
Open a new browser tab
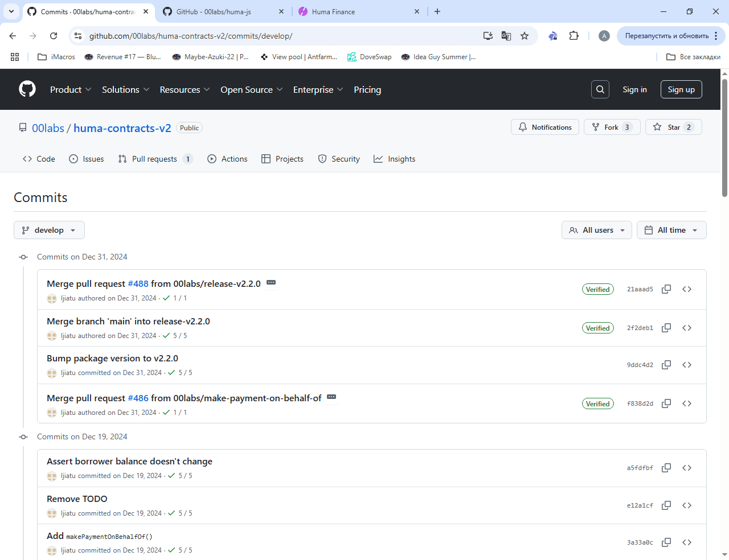pyautogui.click(x=437, y=11)
